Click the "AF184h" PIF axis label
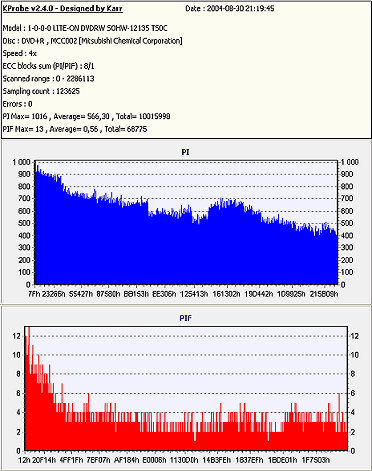This screenshot has height=471, width=372. coord(126,460)
